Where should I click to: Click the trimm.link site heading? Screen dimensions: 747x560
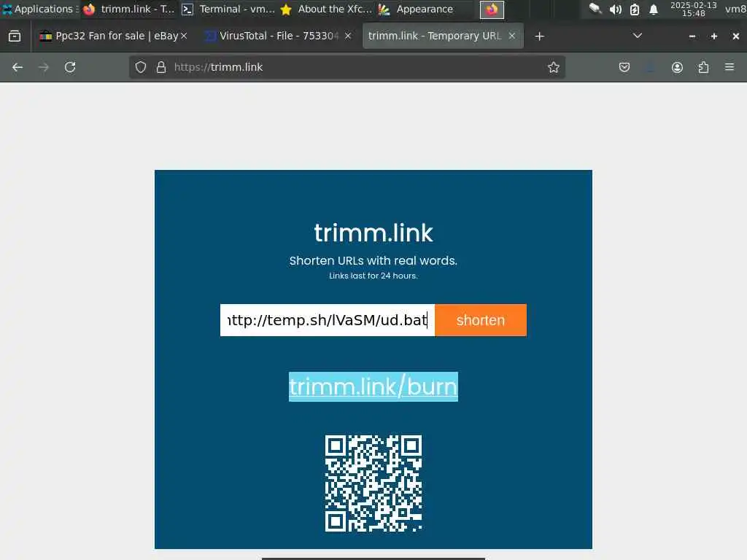point(373,233)
